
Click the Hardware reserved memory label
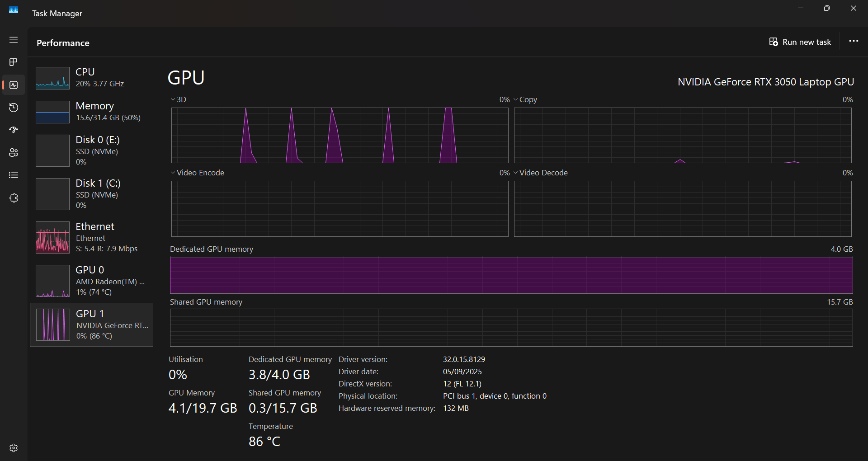(387, 408)
